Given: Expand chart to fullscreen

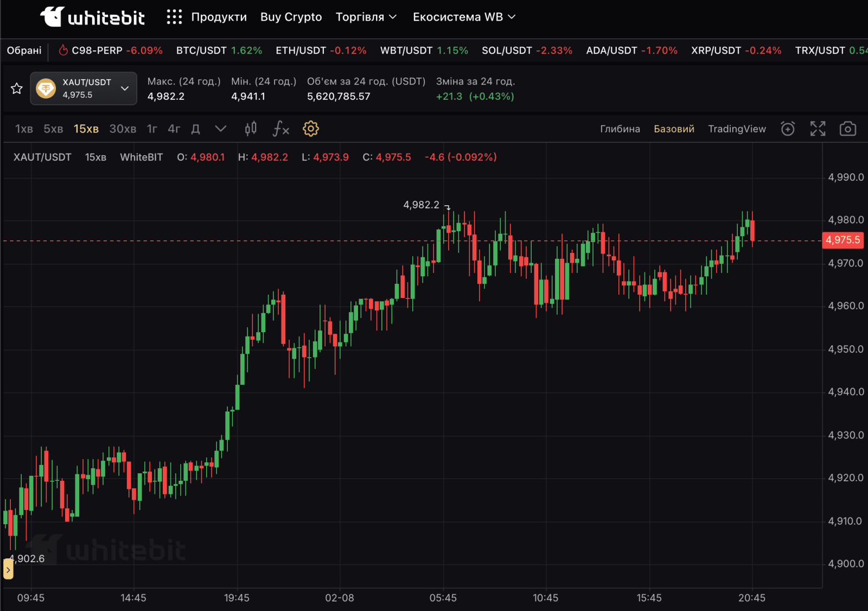Looking at the screenshot, I should (x=818, y=129).
